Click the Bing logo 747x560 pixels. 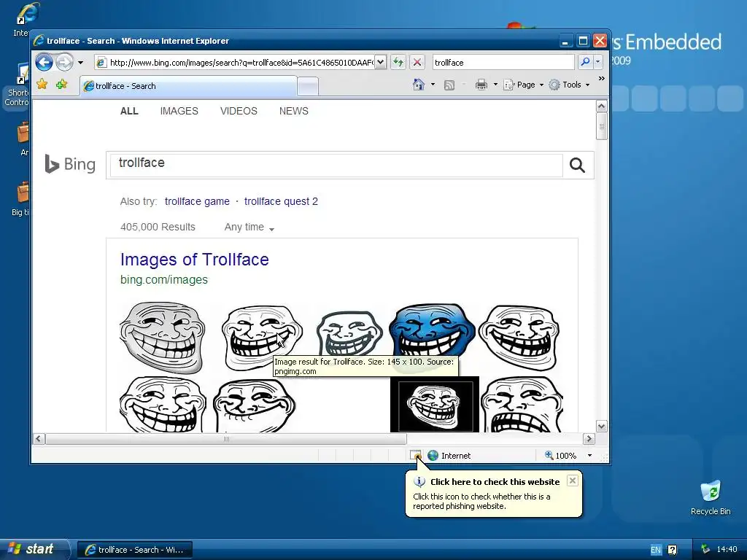[70, 164]
